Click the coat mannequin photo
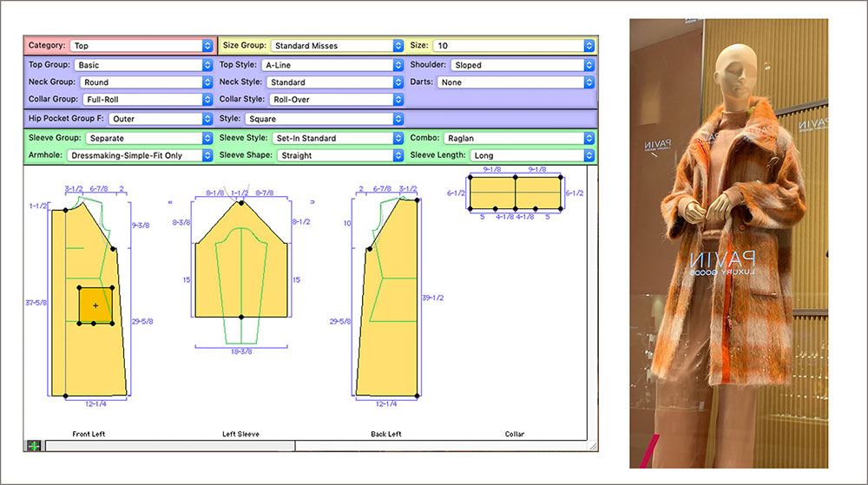 pyautogui.click(x=728, y=243)
